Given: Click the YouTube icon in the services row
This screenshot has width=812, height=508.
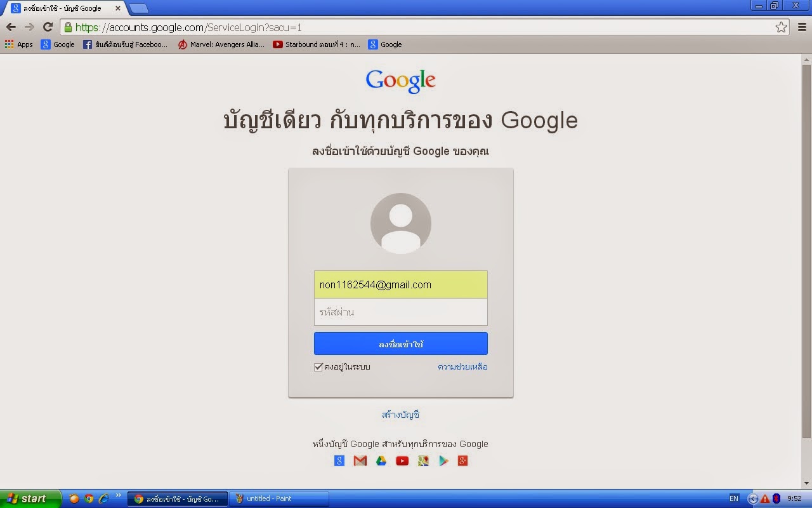Looking at the screenshot, I should coord(402,461).
